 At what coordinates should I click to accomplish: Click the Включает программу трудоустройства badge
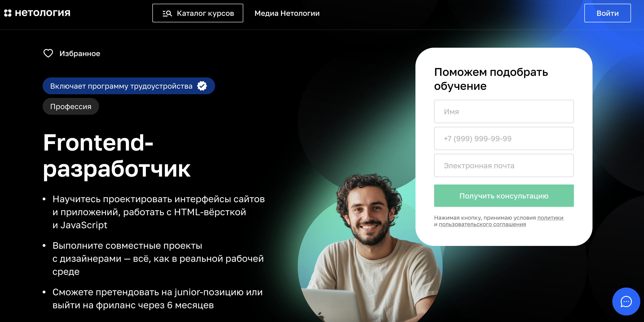point(129,86)
